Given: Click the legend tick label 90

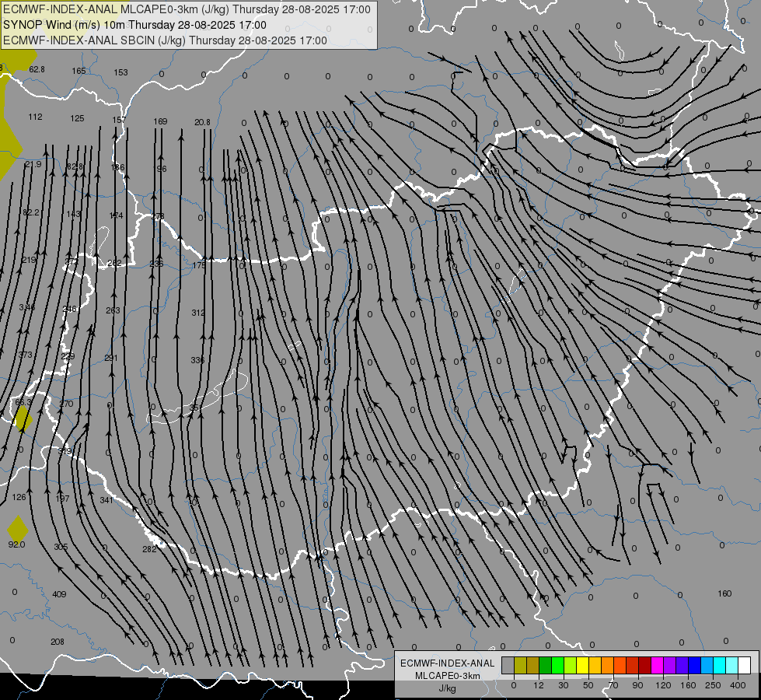Looking at the screenshot, I should pos(638,685).
